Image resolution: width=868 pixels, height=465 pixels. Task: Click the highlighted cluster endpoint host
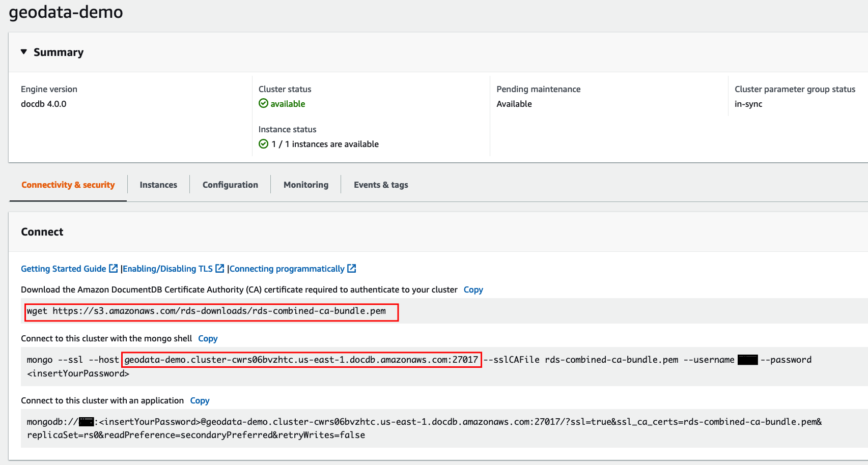point(301,360)
